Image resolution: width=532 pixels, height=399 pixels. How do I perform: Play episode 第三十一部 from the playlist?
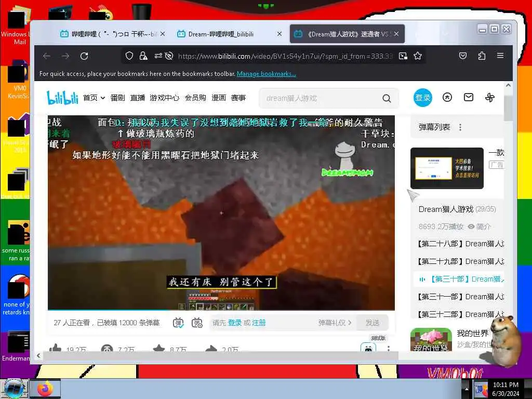(461, 297)
